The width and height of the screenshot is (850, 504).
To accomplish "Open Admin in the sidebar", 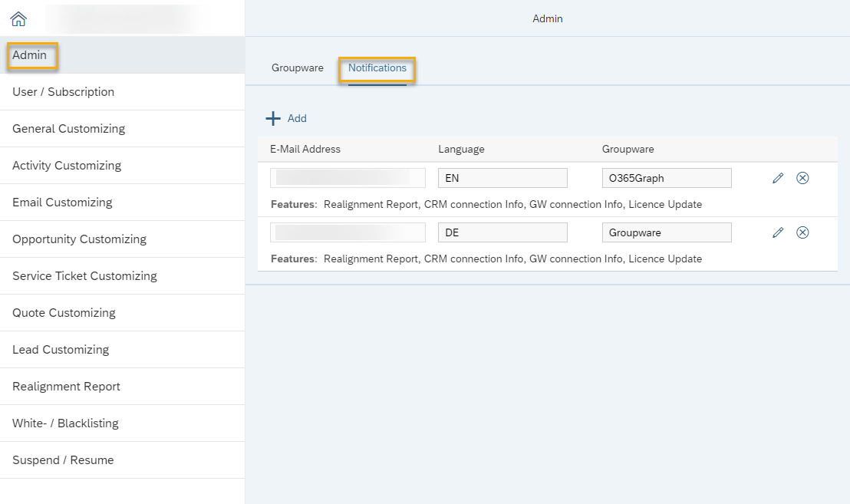I will [30, 55].
